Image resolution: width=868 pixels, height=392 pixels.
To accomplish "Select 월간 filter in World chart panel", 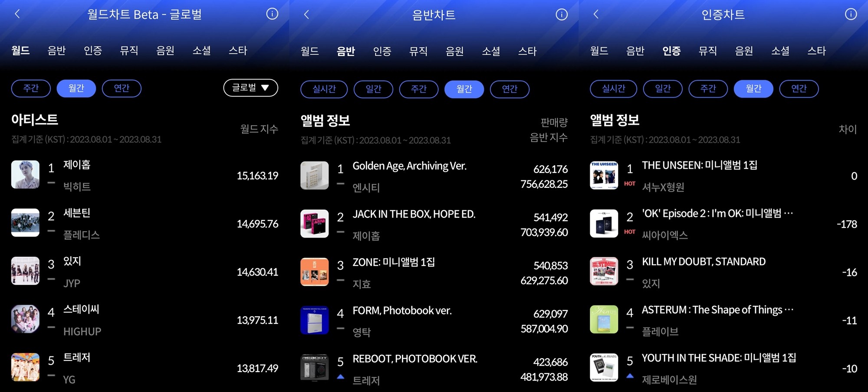I will pos(76,88).
